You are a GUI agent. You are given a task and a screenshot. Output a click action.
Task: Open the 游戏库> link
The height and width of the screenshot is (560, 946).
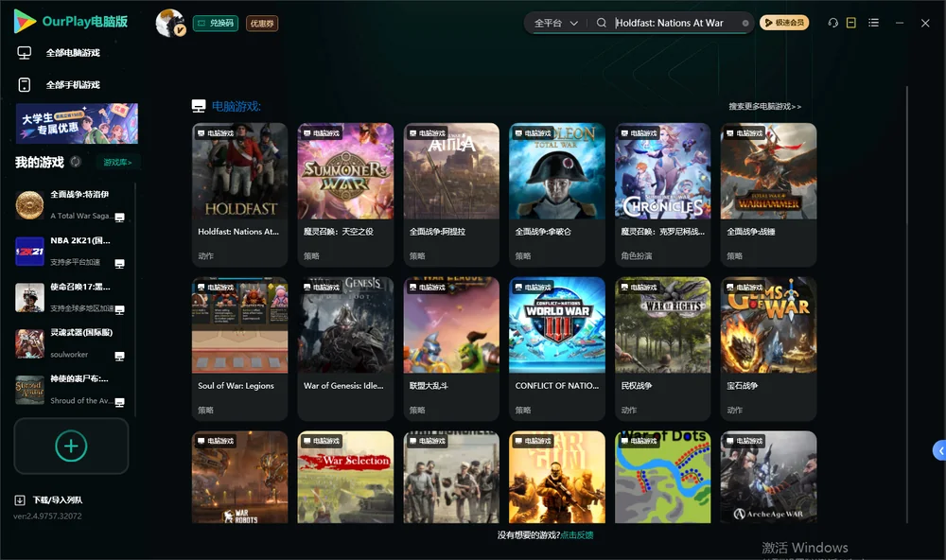117,162
